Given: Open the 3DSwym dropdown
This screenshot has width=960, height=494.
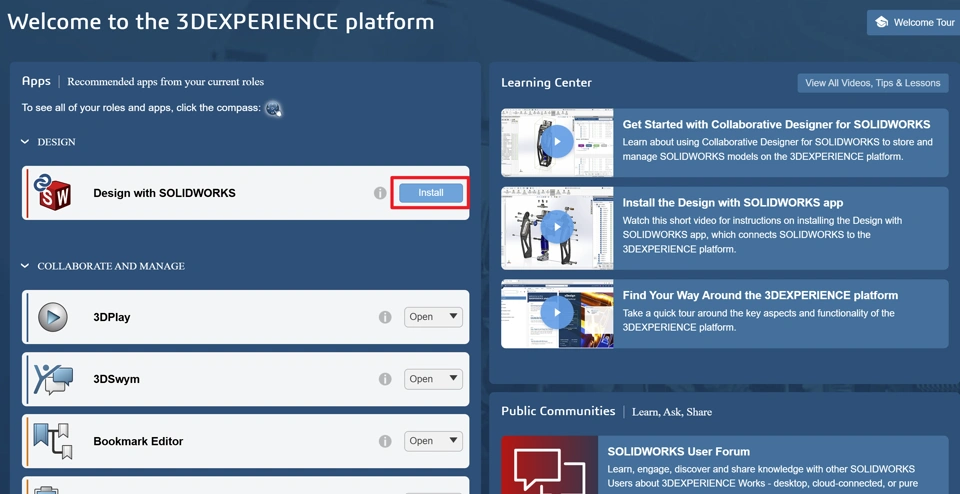Looking at the screenshot, I should (x=433, y=379).
